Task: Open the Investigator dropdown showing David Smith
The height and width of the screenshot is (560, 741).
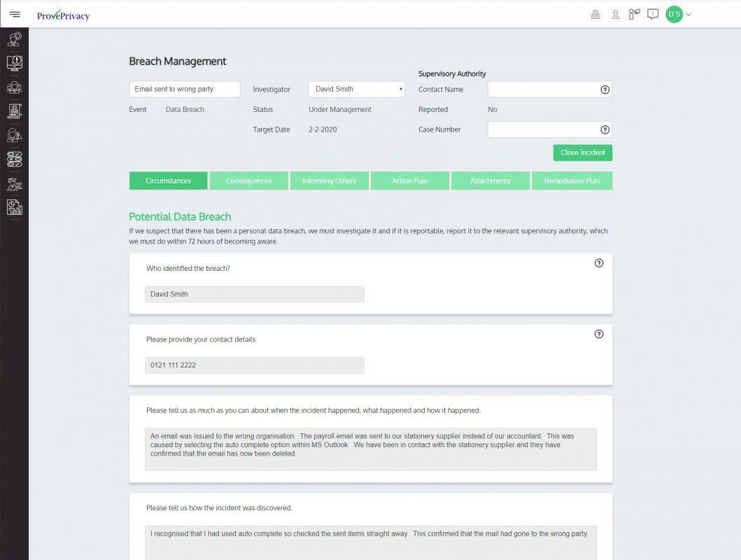Action: pyautogui.click(x=356, y=90)
